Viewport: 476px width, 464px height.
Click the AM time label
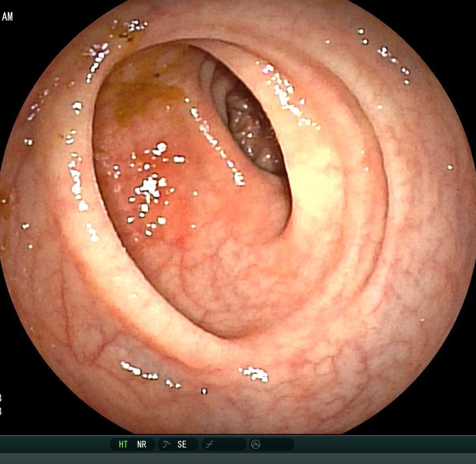click(x=7, y=16)
